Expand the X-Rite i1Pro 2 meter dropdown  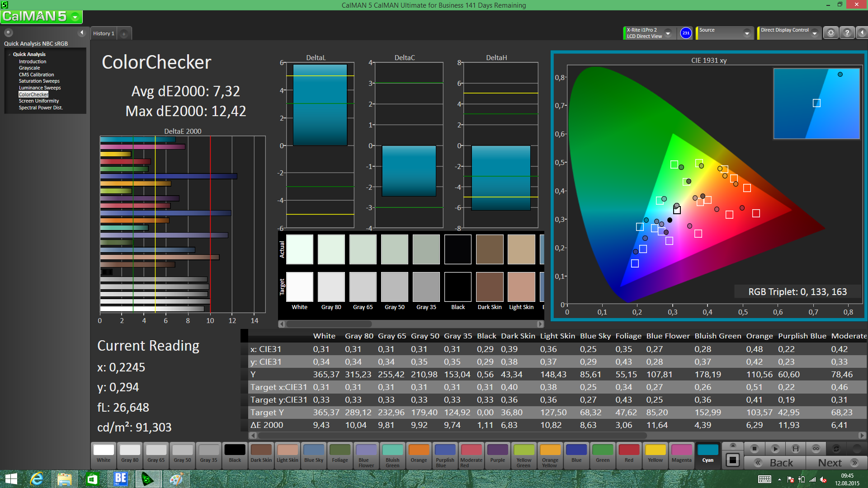pos(668,33)
